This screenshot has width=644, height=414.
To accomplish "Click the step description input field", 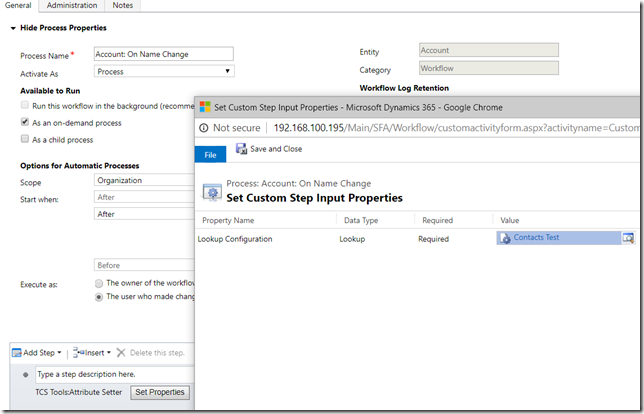I will click(115, 374).
